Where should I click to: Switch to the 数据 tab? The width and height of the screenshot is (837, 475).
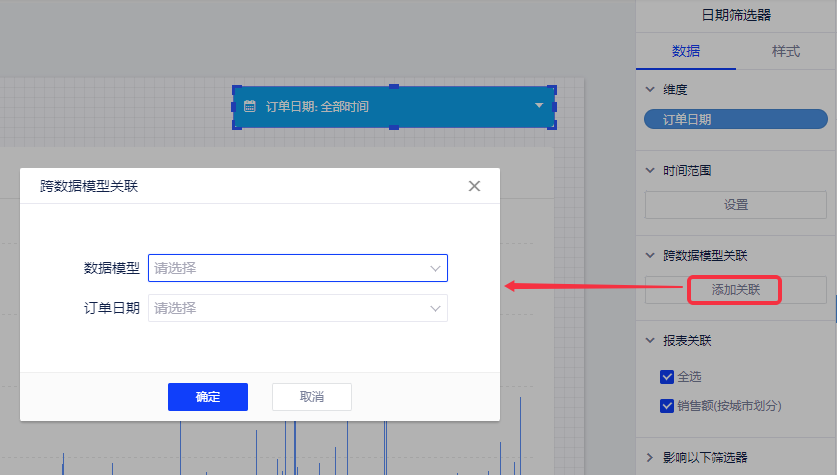[685, 51]
